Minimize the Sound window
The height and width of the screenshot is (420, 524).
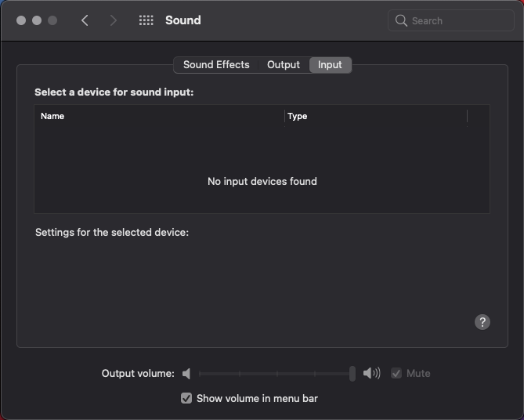pos(37,20)
